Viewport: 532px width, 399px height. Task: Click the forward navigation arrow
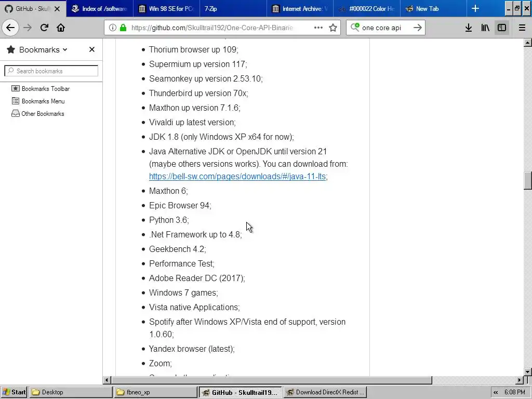[28, 28]
